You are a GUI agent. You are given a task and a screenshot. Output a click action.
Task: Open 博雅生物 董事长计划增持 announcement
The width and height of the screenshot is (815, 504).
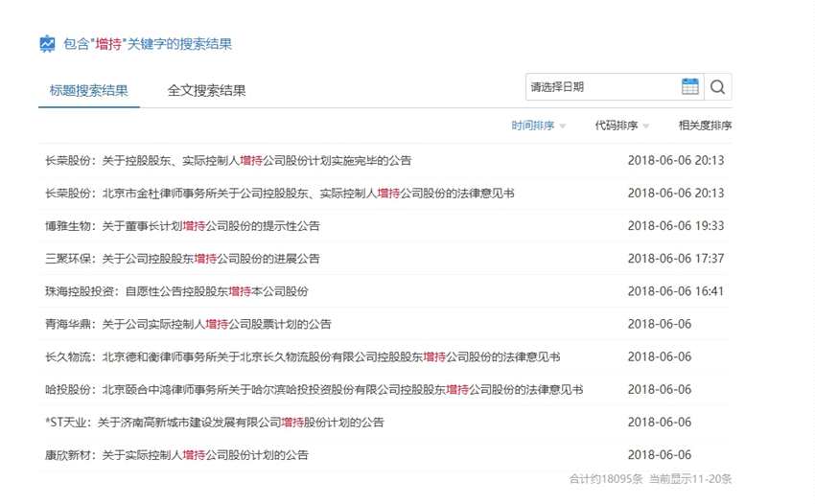pyautogui.click(x=182, y=226)
